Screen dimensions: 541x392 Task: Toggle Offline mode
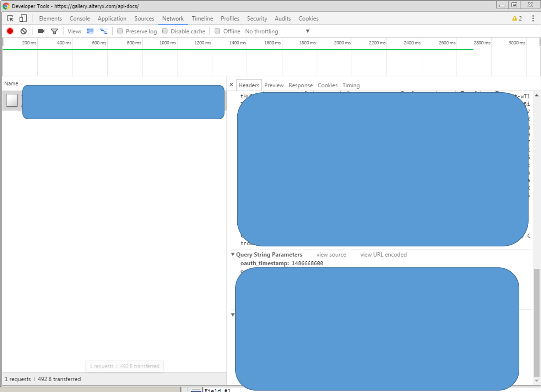coord(217,31)
